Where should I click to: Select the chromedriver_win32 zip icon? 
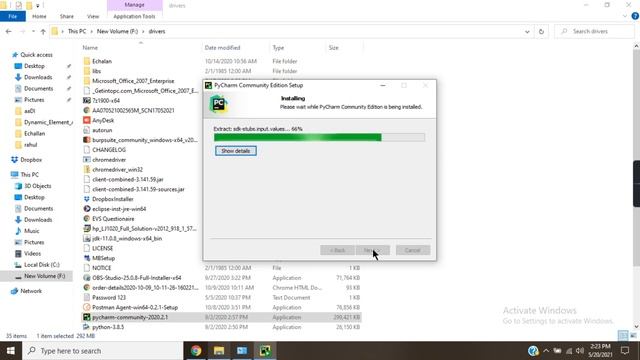[87, 169]
